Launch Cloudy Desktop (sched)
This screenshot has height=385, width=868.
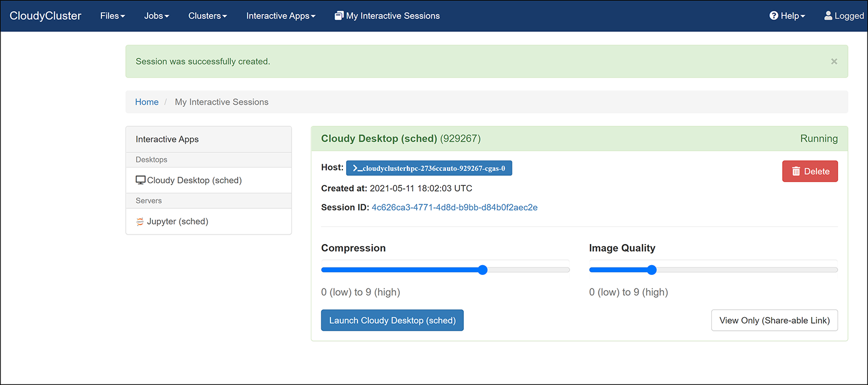click(392, 320)
